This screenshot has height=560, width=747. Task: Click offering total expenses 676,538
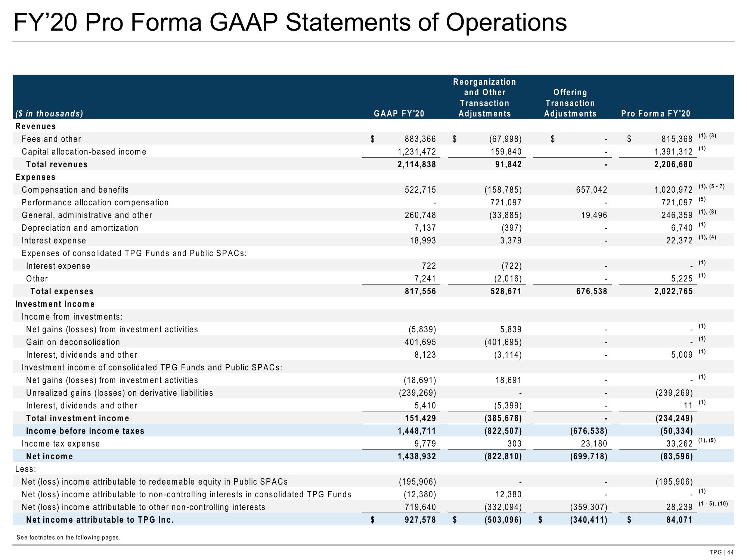[x=592, y=291]
